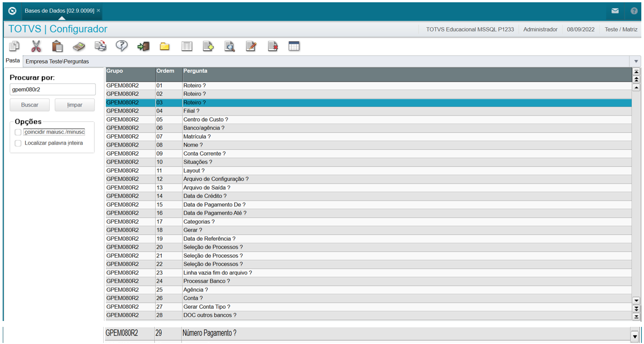Close the Bases de Dados tab

click(x=99, y=11)
